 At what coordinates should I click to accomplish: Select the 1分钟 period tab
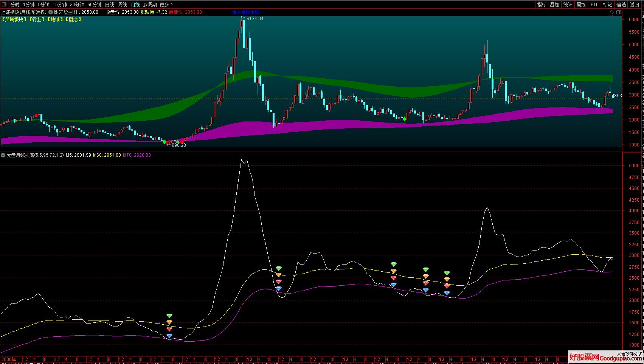tap(29, 5)
